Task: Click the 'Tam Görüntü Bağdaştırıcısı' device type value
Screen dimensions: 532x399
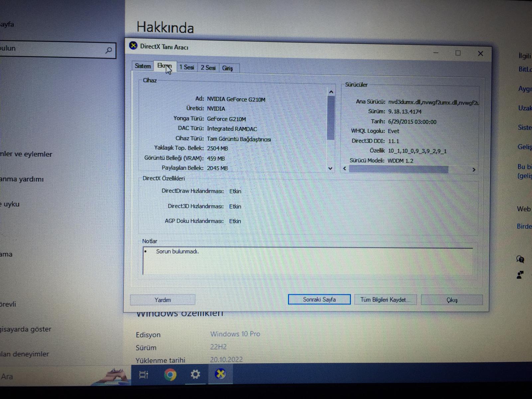Action: [239, 139]
